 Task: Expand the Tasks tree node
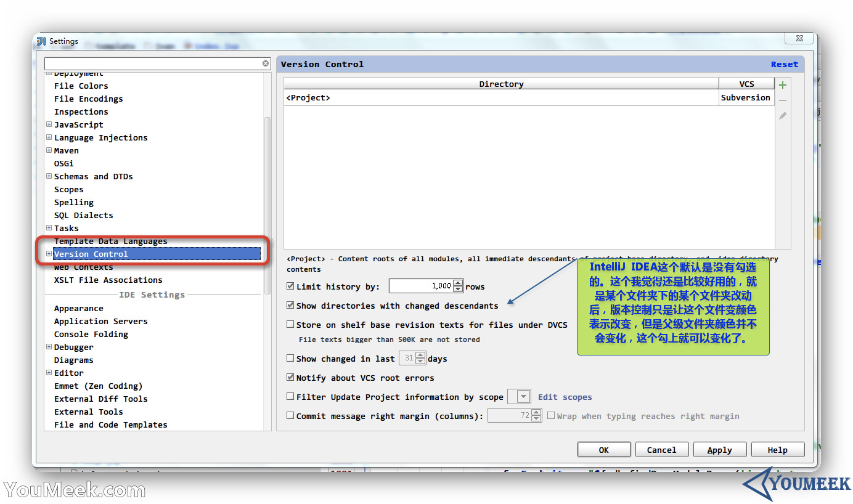(49, 228)
